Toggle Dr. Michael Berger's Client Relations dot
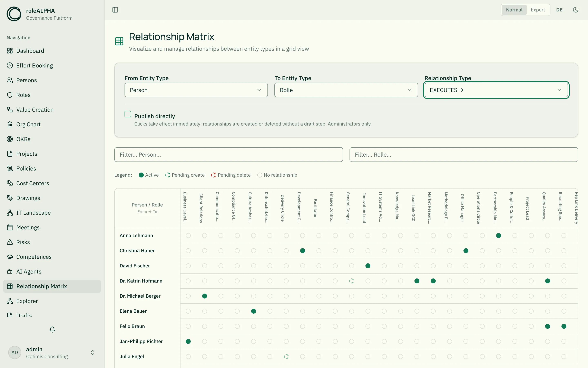Image resolution: width=588 pixels, height=368 pixels. (205, 296)
